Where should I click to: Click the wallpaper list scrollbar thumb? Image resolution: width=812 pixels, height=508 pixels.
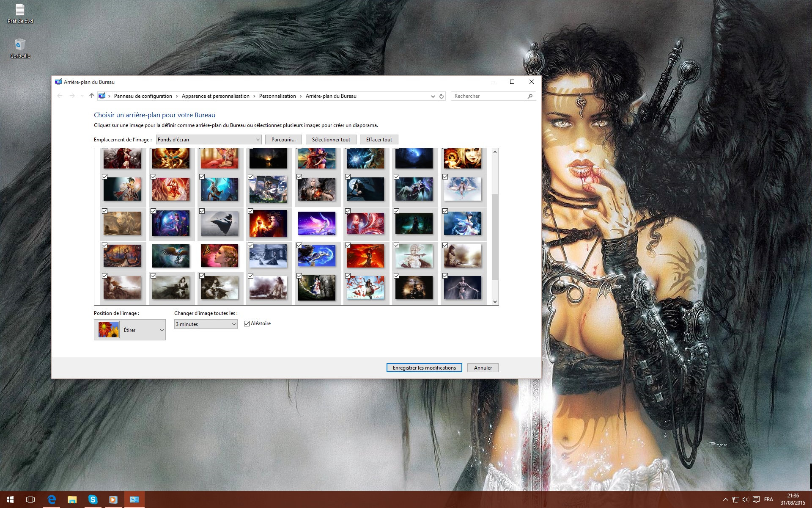(x=495, y=237)
